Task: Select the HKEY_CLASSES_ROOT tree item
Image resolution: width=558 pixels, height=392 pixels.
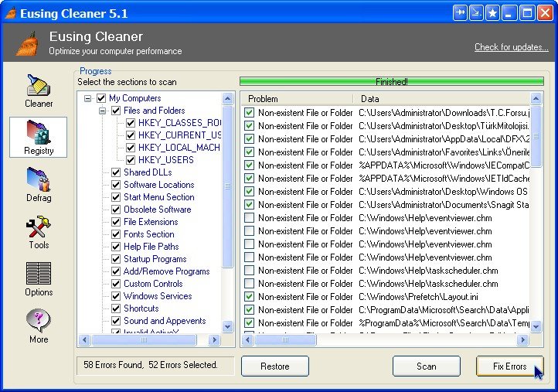Action: tap(179, 123)
